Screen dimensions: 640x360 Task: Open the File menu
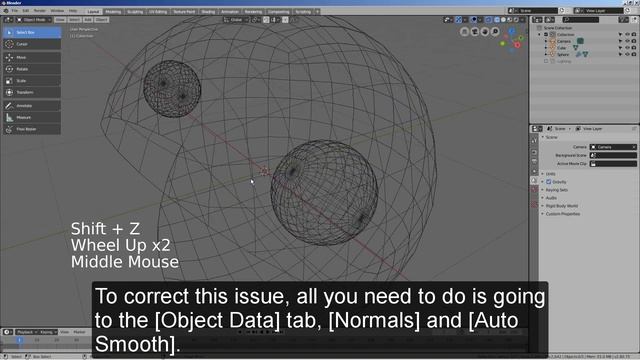tap(15, 11)
